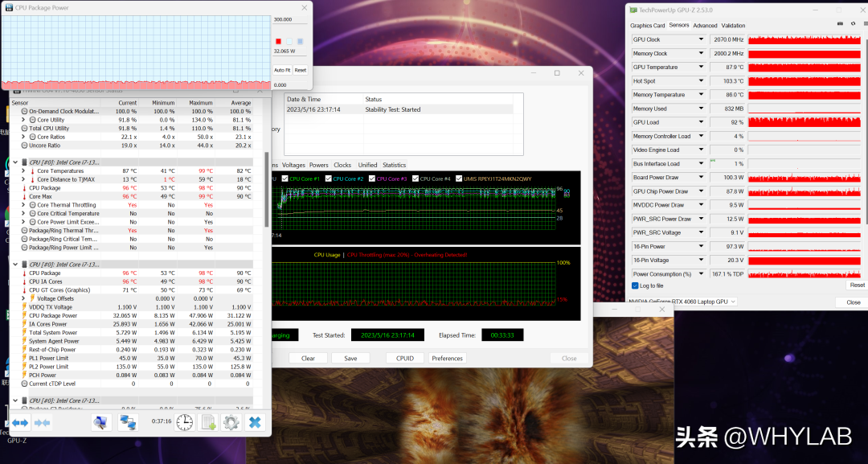Open HWiNFO network remote monitors icon

[x=129, y=423]
